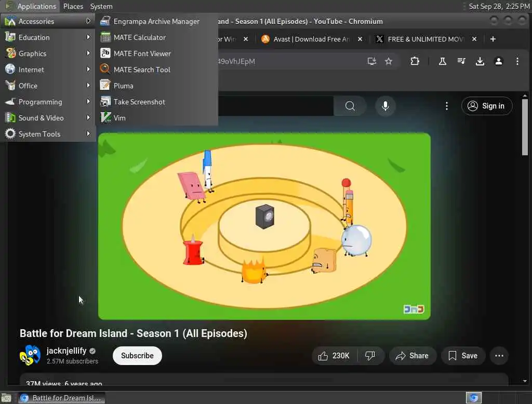The image size is (532, 404).
Task: Open the media controls icon
Action: 461,61
